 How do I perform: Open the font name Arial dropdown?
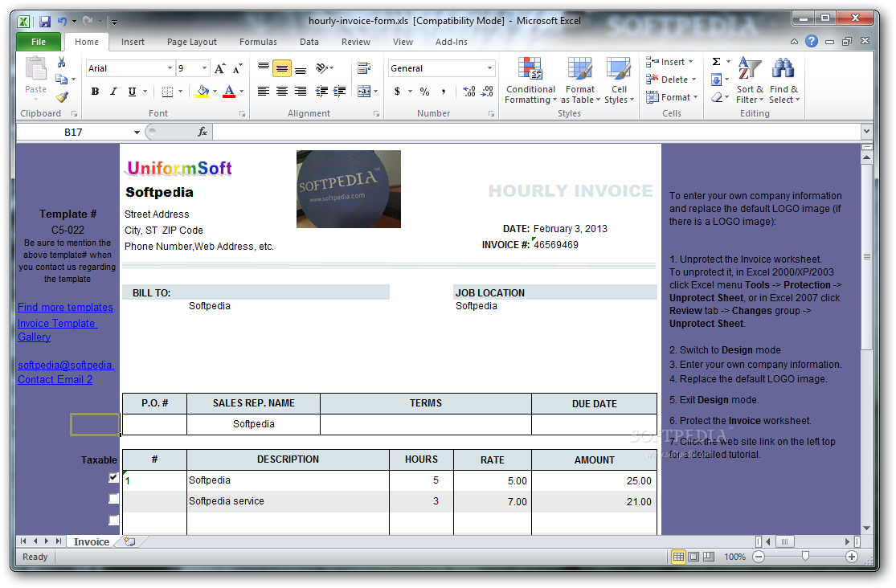tap(170, 68)
